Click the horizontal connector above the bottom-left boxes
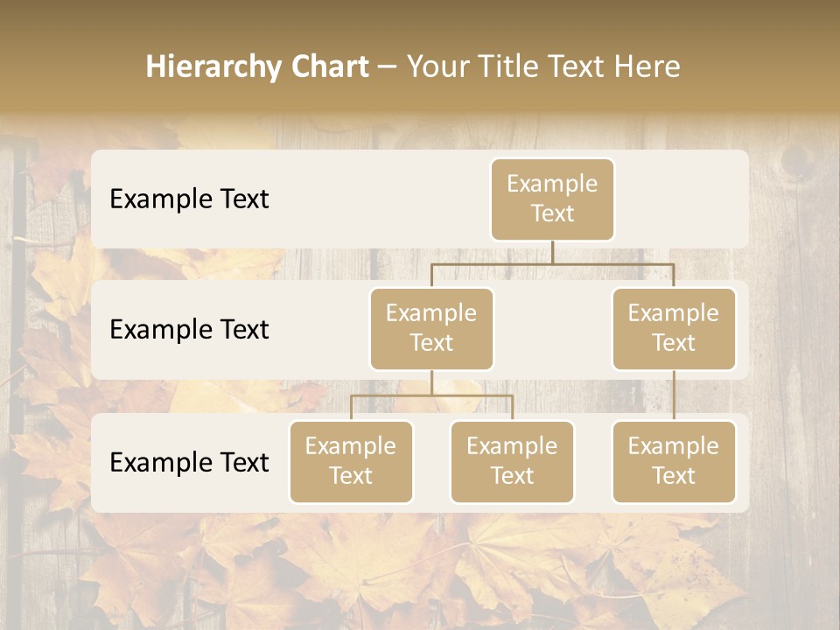 click(x=431, y=395)
